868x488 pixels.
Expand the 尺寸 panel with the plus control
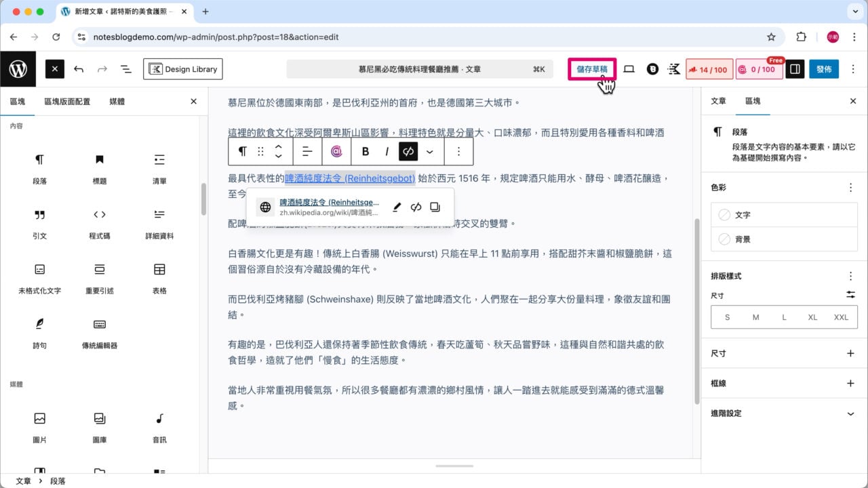[850, 352]
